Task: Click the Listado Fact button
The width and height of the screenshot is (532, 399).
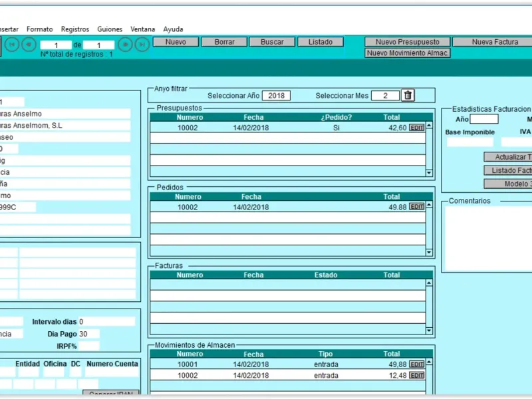Action: tap(508, 170)
